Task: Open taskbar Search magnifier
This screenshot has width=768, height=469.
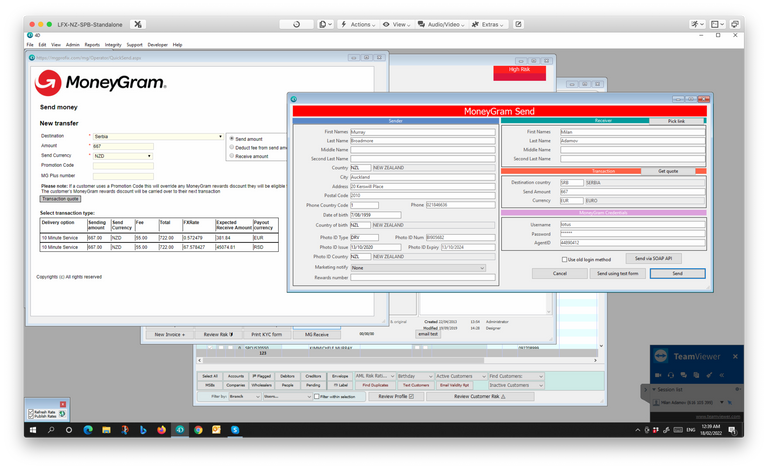Action: click(51, 430)
